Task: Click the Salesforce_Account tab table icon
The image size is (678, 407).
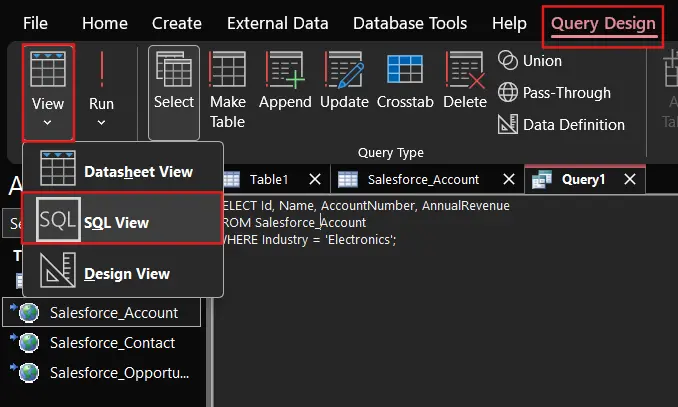Action: coord(348,179)
